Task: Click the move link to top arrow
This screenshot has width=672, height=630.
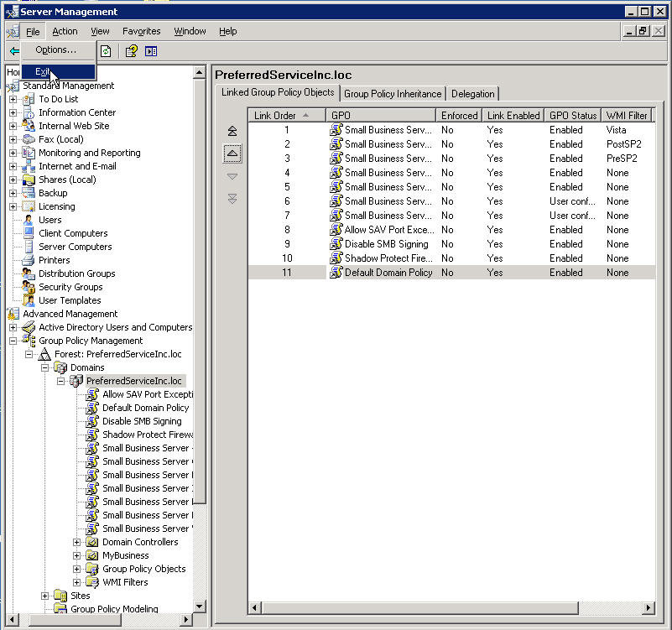Action: (232, 131)
